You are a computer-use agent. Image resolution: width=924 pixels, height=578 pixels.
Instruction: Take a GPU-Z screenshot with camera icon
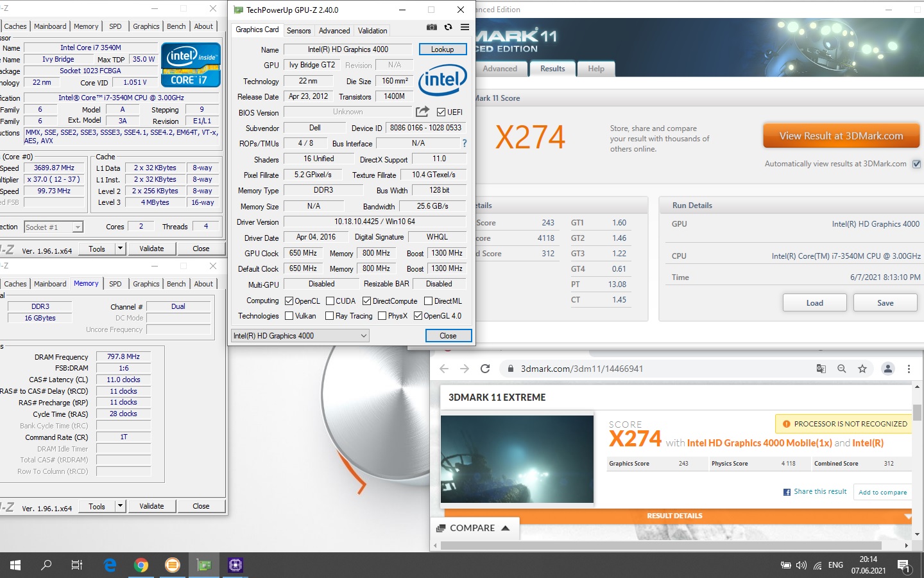click(432, 27)
